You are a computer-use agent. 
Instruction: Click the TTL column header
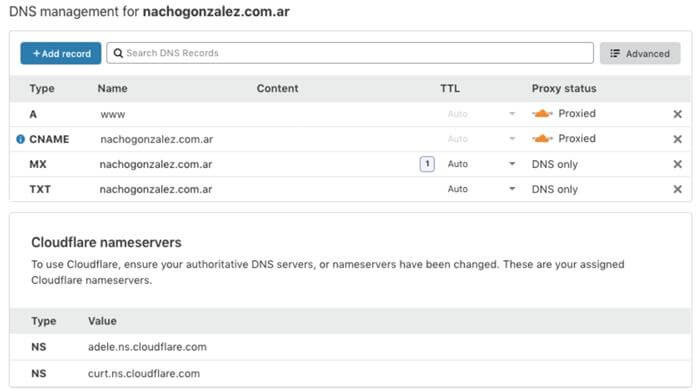pyautogui.click(x=450, y=88)
